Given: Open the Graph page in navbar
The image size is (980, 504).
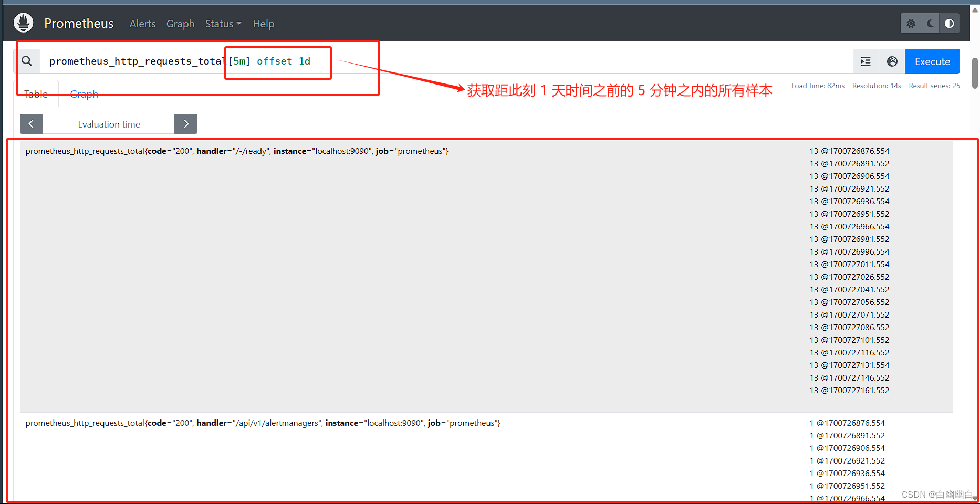Looking at the screenshot, I should [x=180, y=24].
